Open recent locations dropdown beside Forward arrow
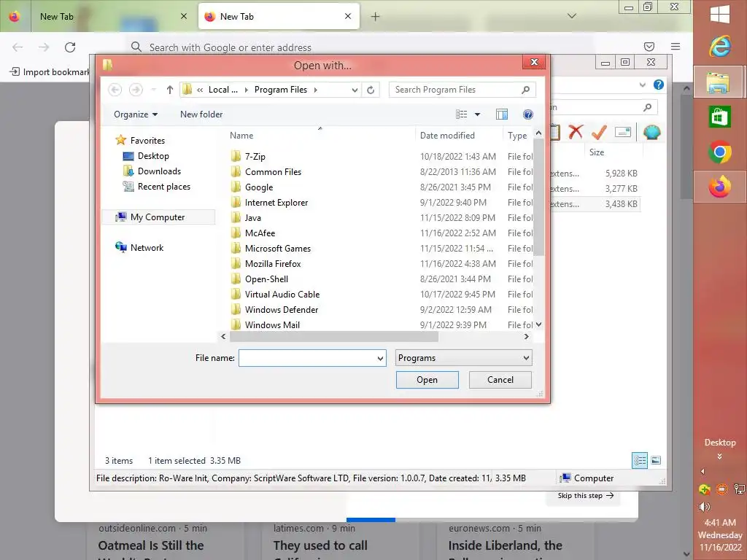Viewport: 747px width, 560px height. coord(153,90)
